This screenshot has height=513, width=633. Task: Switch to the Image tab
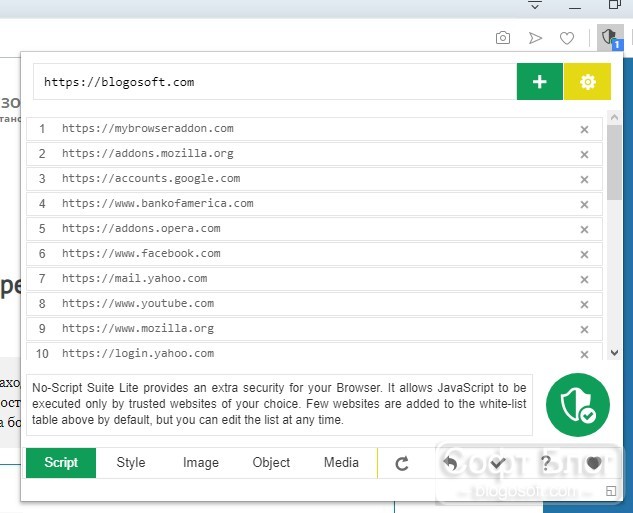(x=201, y=463)
